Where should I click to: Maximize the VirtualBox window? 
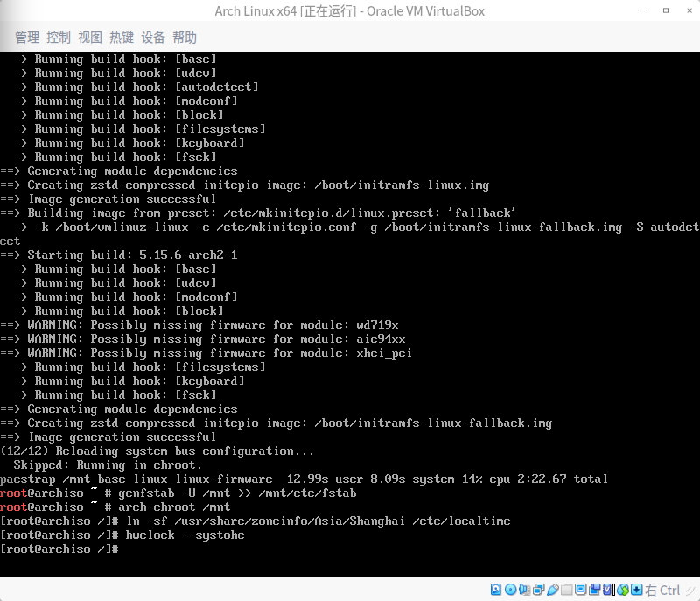point(666,10)
